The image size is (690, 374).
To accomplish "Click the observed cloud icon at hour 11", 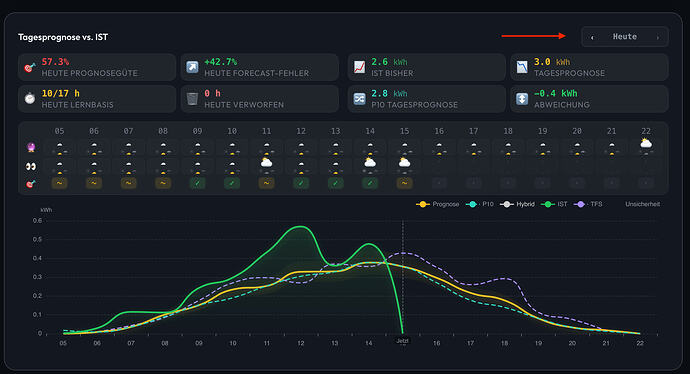I will (266, 162).
